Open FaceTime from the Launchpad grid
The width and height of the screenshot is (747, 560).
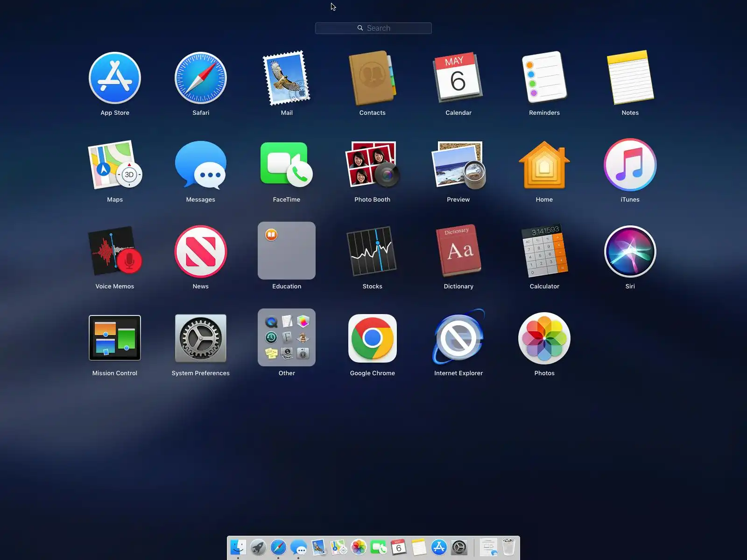click(x=287, y=165)
